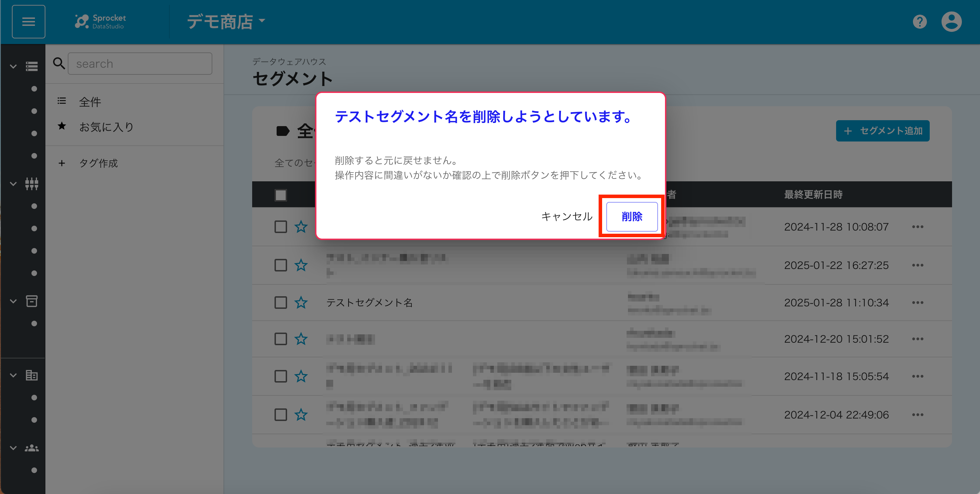Click the archive box icon in the sidebar
This screenshot has width=980, height=494.
tap(31, 301)
